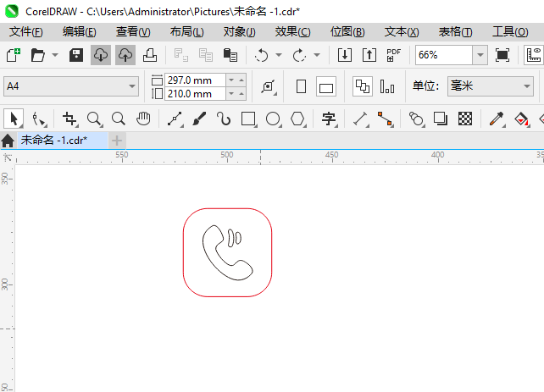Click the cloud upload icon
The width and height of the screenshot is (544, 392).
[x=125, y=55]
